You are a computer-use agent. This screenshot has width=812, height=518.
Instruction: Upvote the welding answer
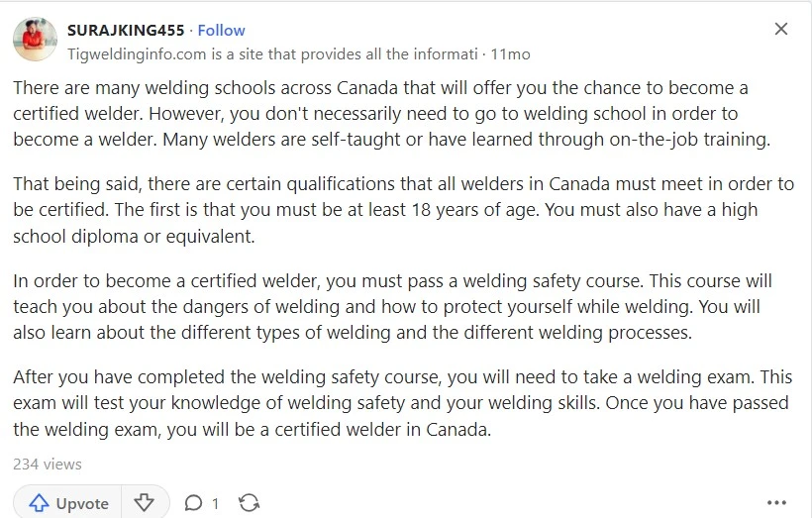tap(67, 503)
